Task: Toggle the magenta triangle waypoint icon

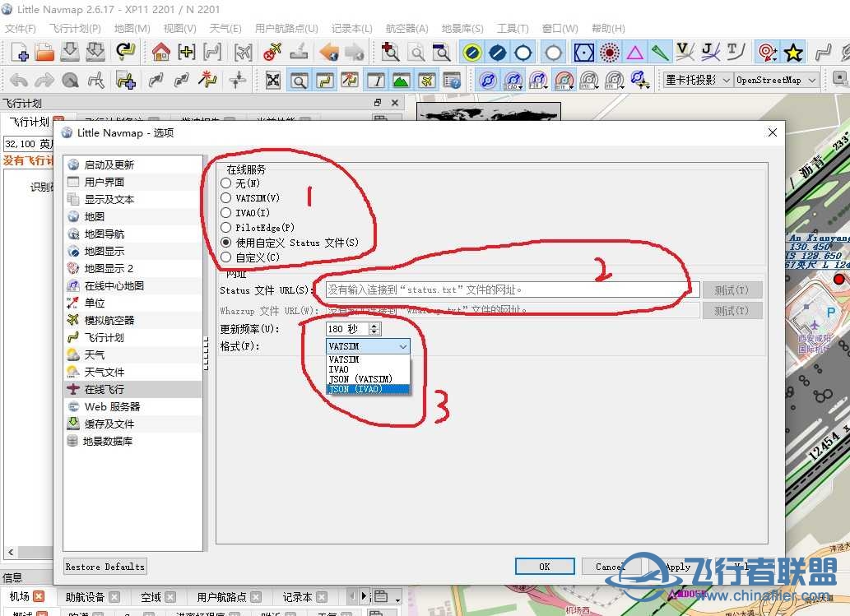Action: (x=634, y=53)
